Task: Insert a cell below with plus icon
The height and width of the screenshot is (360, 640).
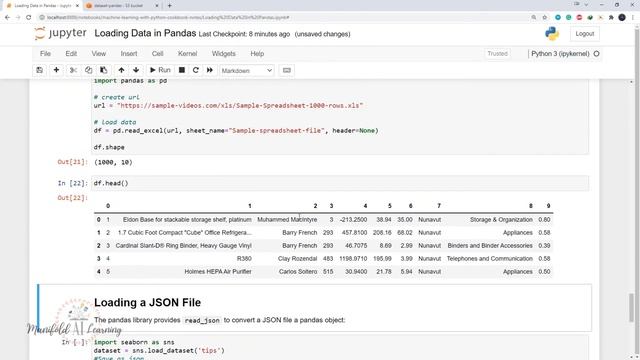Action: pyautogui.click(x=56, y=70)
